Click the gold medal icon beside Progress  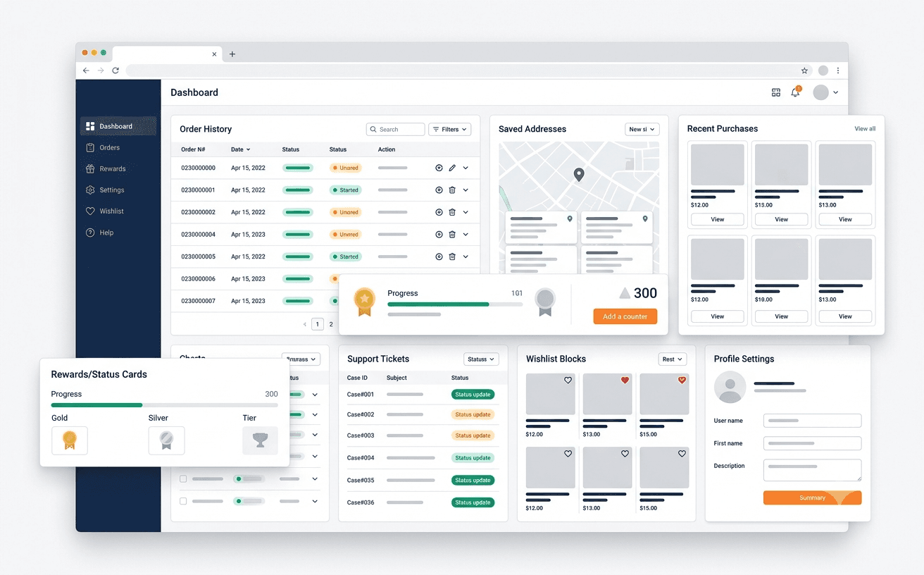tap(364, 302)
